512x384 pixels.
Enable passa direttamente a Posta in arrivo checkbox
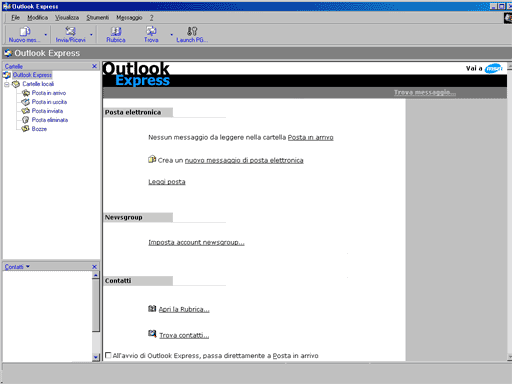(108, 355)
